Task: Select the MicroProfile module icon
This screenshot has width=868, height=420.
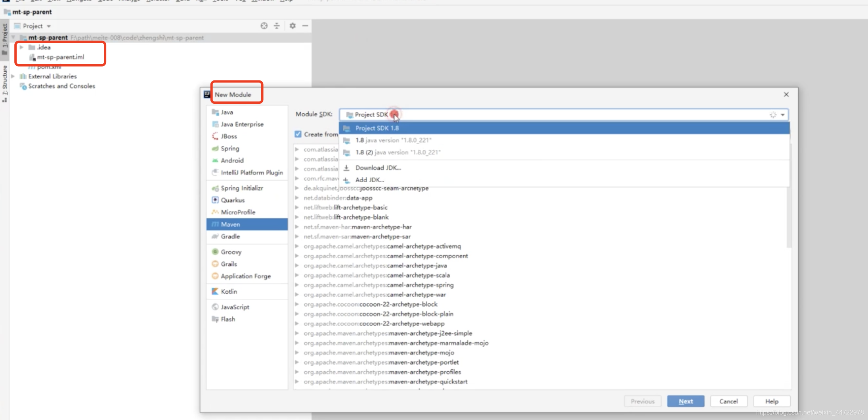Action: [215, 212]
